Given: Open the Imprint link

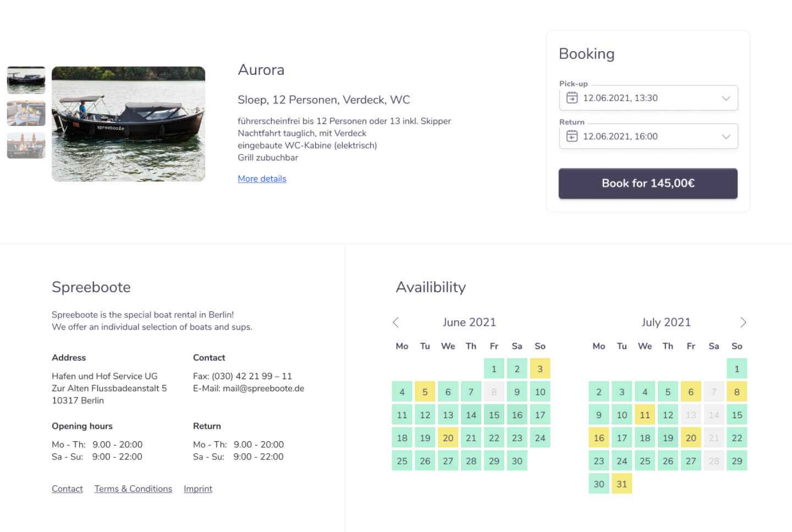Looking at the screenshot, I should point(198,489).
